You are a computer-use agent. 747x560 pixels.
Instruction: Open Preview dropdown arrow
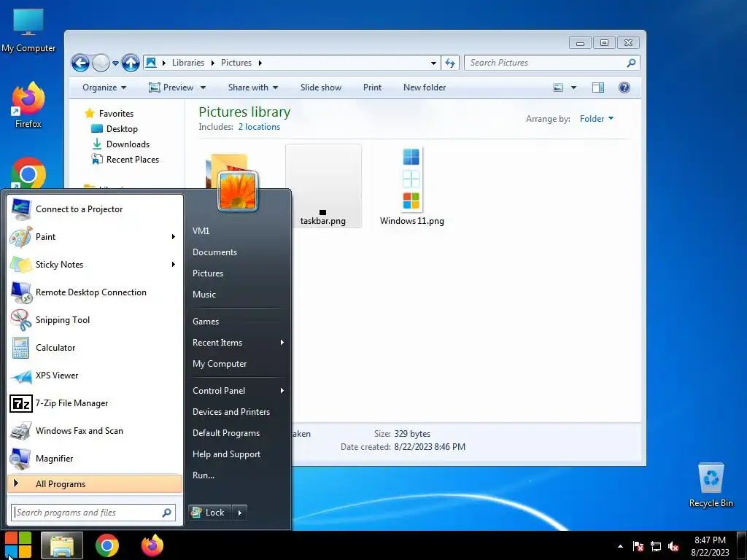(203, 87)
